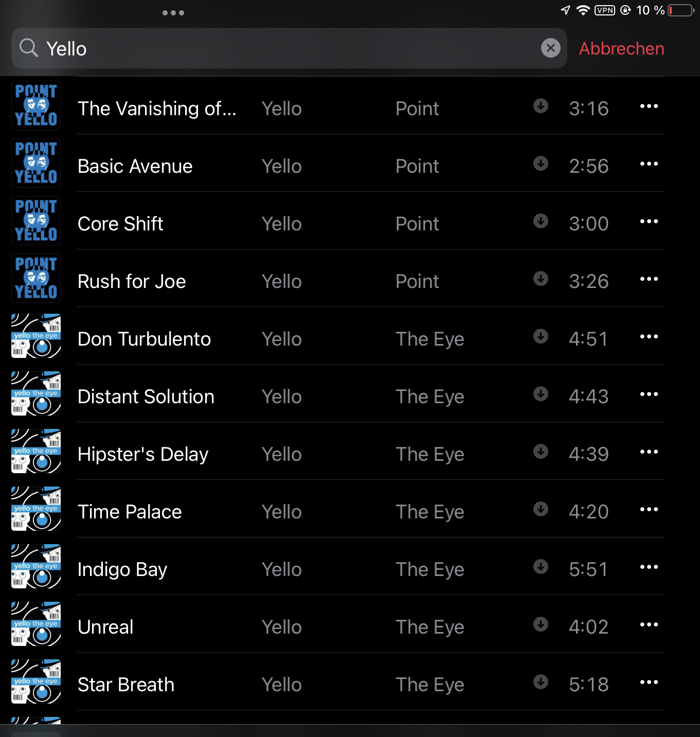Image resolution: width=700 pixels, height=737 pixels.
Task: Download the Star Breath track
Action: pos(541,681)
